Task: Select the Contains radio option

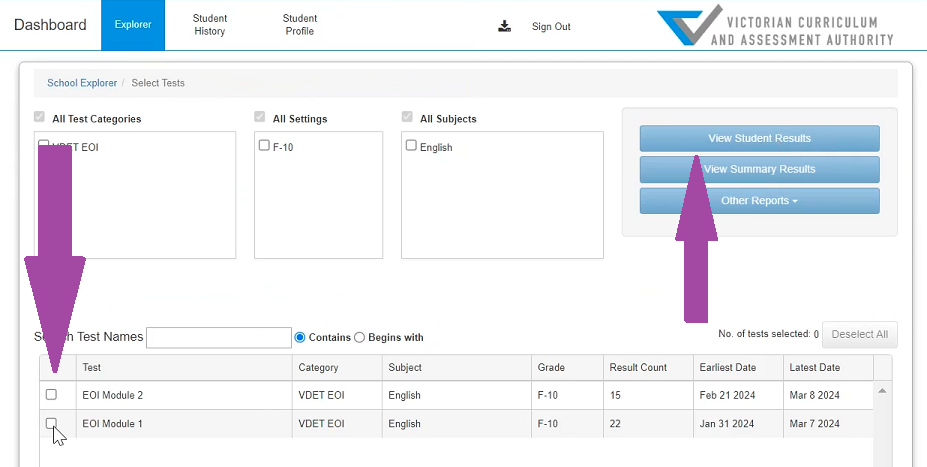Action: [x=300, y=338]
